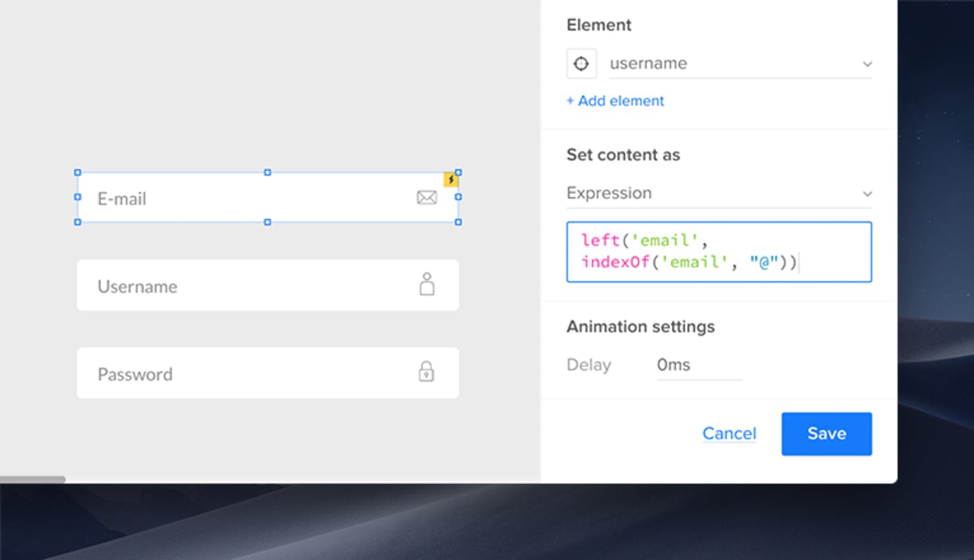Screen dimensions: 974x560
Task: Click the yellow lightning interaction badge
Action: pos(450,179)
